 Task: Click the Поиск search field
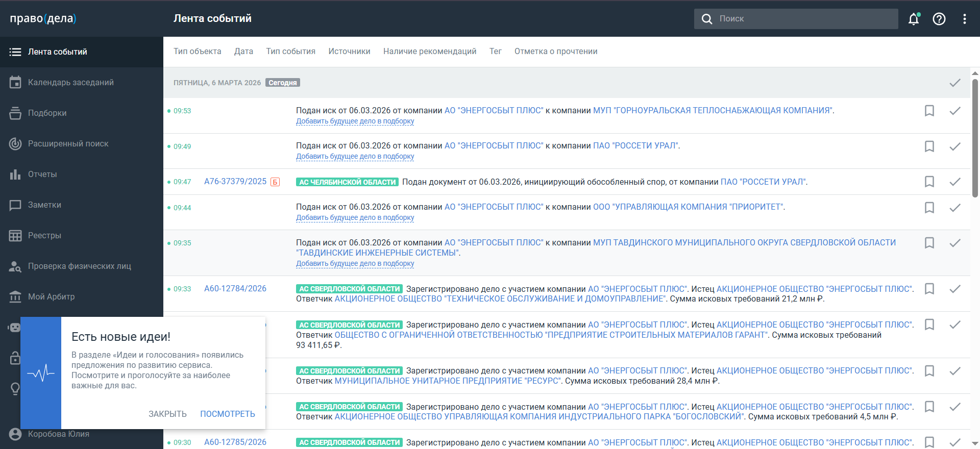(x=805, y=19)
